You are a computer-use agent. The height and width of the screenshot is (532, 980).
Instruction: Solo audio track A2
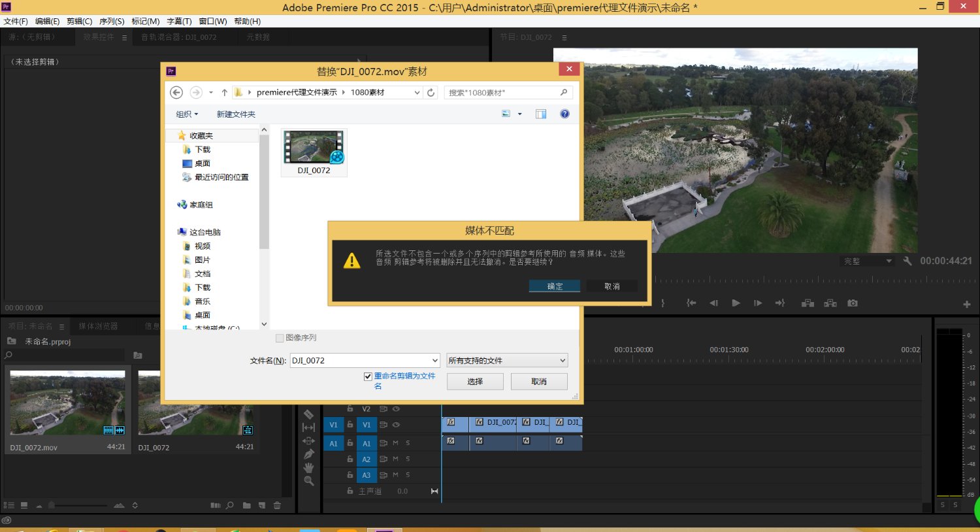click(x=408, y=459)
